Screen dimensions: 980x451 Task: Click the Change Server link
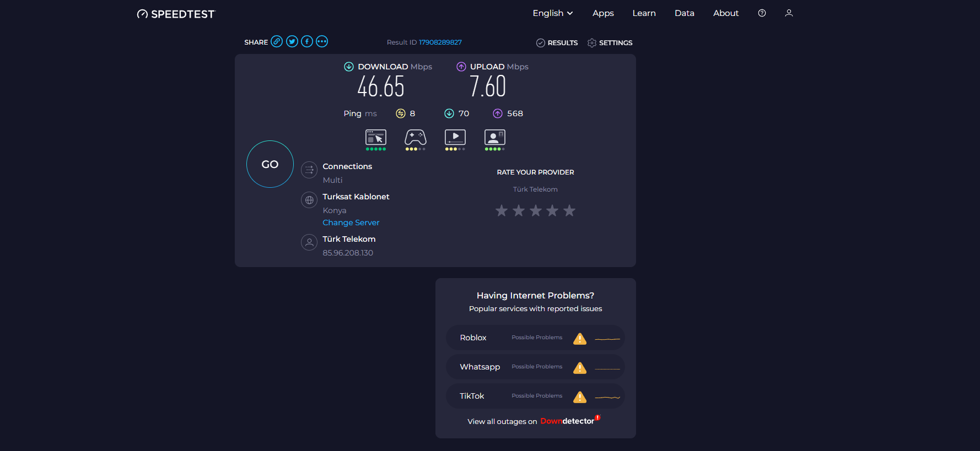(x=351, y=222)
